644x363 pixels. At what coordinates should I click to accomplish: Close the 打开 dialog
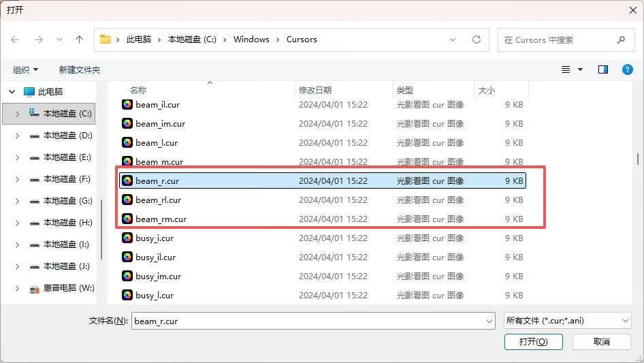(633, 10)
